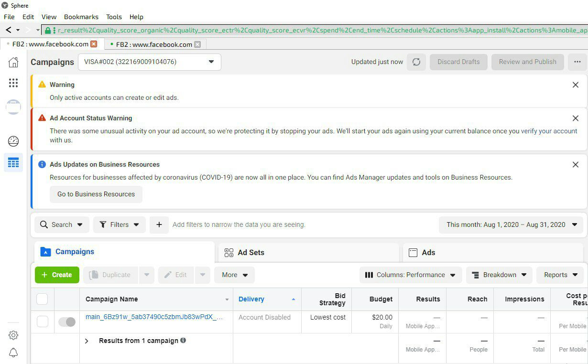Click the Edit button in the campaigns toolbar
The height and width of the screenshot is (364, 588).
click(176, 275)
